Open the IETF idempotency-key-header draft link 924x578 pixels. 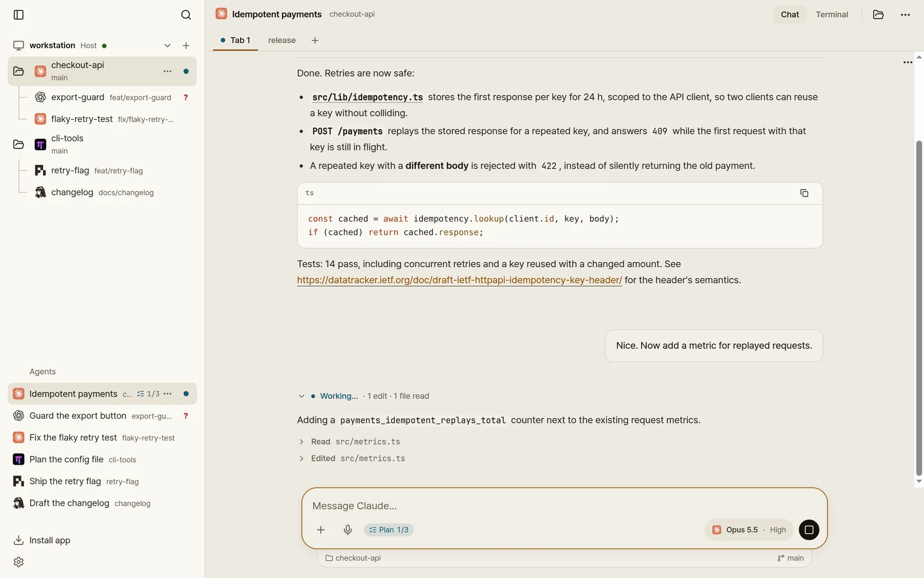(459, 280)
